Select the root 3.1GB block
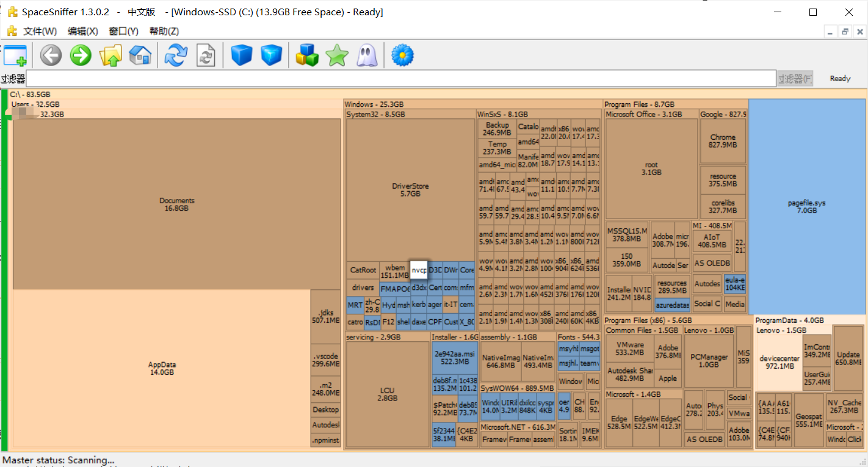 [x=651, y=168]
